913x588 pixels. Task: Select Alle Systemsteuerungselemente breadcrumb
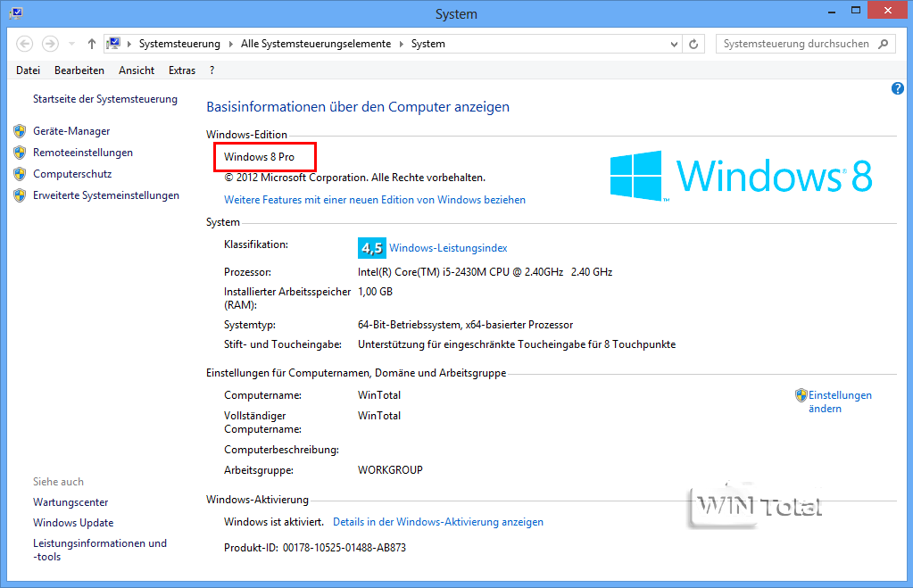click(316, 44)
